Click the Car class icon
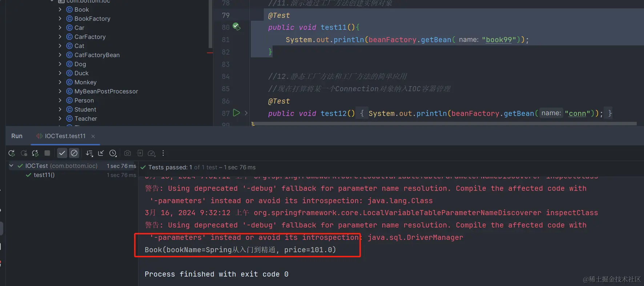This screenshot has width=644, height=286. point(69,28)
